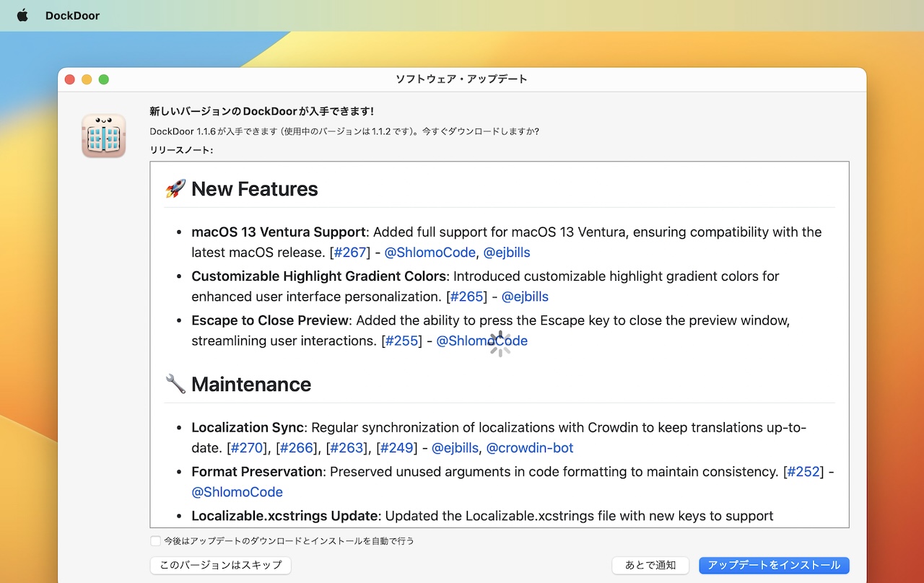Zoom the update window with green button
Viewport: 924px width, 583px height.
(104, 79)
